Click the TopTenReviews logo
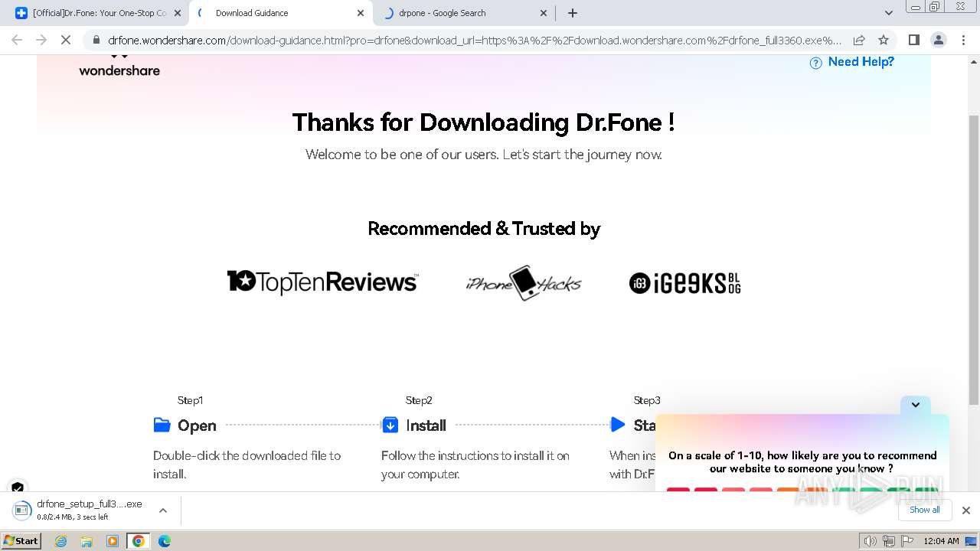Screen dimensions: 980x551 (323, 282)
